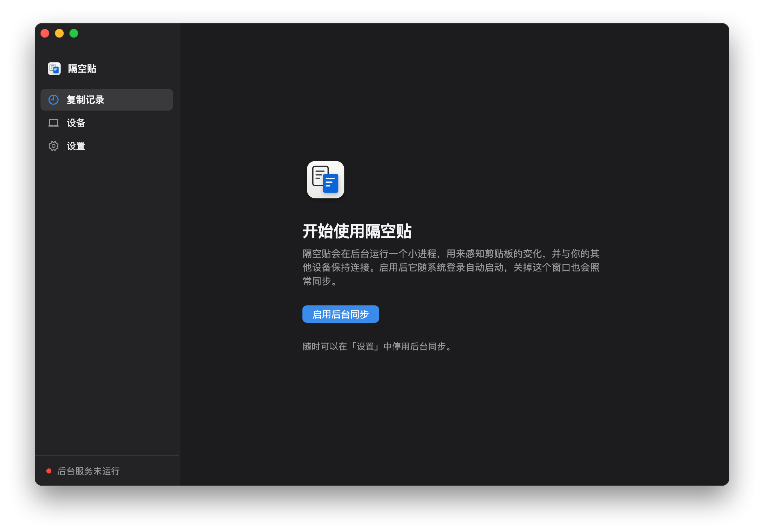Click the 隔空贴 app icon in the sidebar header
Screen dimensions: 764x532
point(54,69)
